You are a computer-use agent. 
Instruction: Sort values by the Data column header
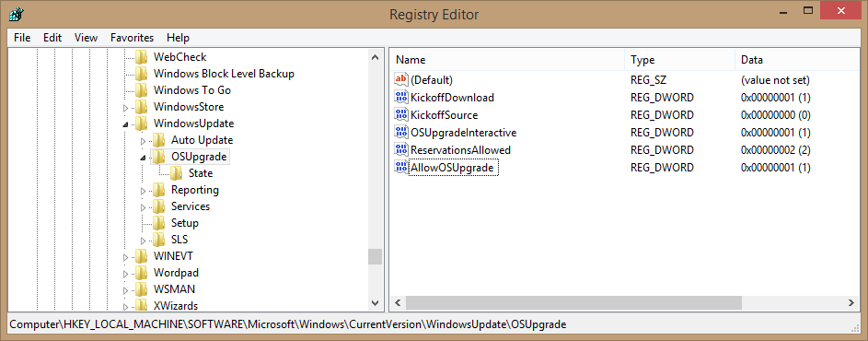click(x=797, y=60)
